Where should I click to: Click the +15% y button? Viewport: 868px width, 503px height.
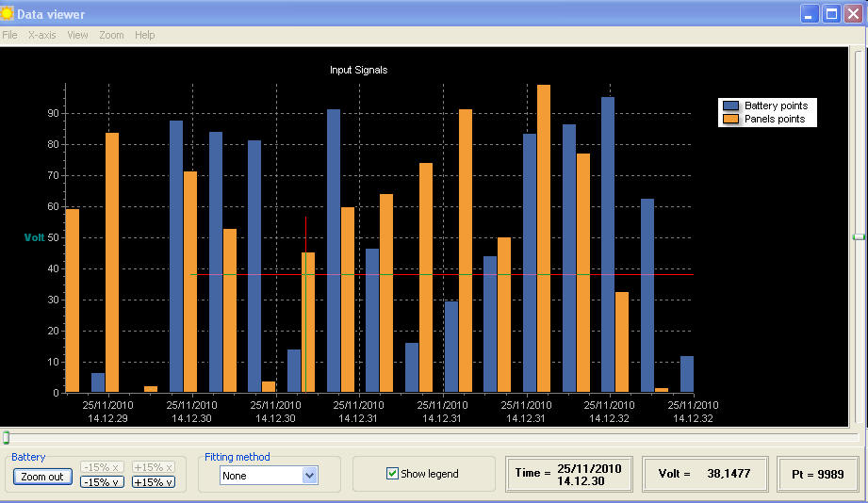153,482
